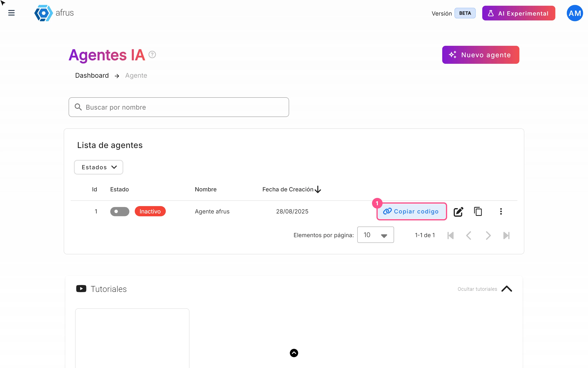Click the YouTube icon next to Tutoriales

click(x=81, y=289)
